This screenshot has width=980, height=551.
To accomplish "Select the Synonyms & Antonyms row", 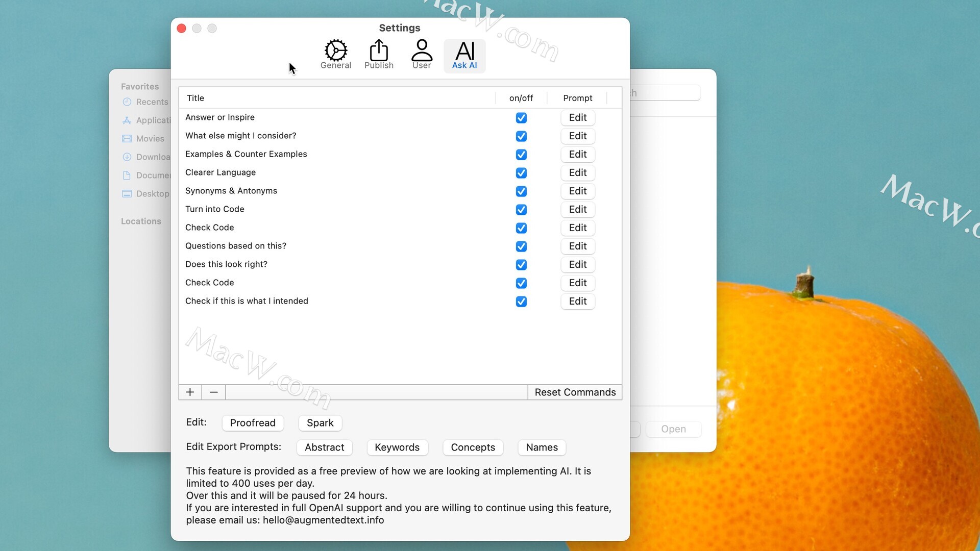I will [x=400, y=191].
